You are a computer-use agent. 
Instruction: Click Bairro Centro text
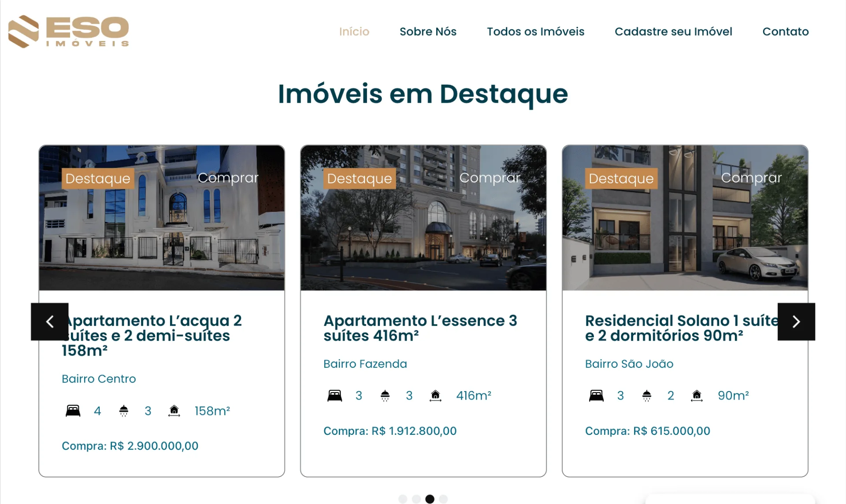point(99,379)
